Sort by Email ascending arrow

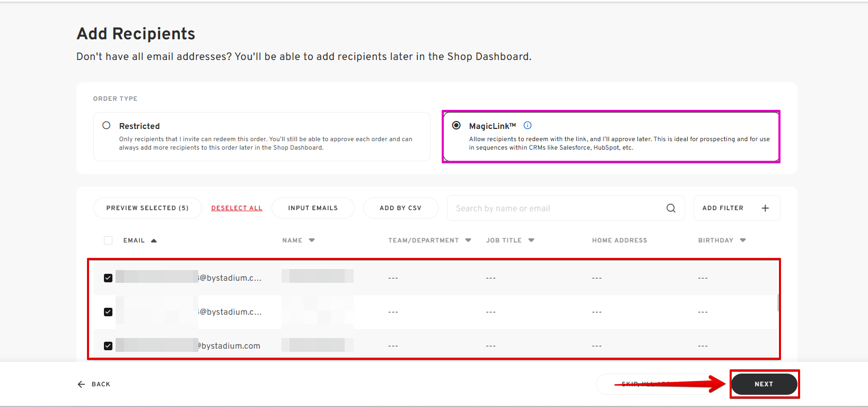[154, 240]
